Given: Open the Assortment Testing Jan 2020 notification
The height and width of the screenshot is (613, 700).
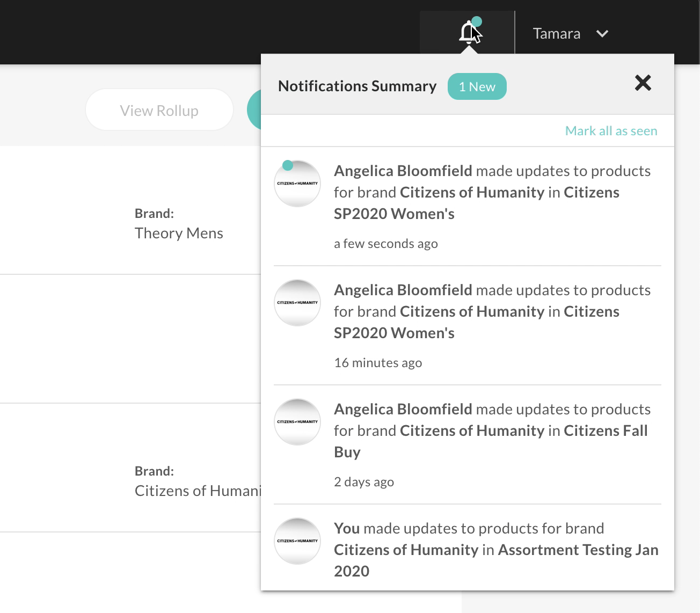Looking at the screenshot, I should 468,549.
